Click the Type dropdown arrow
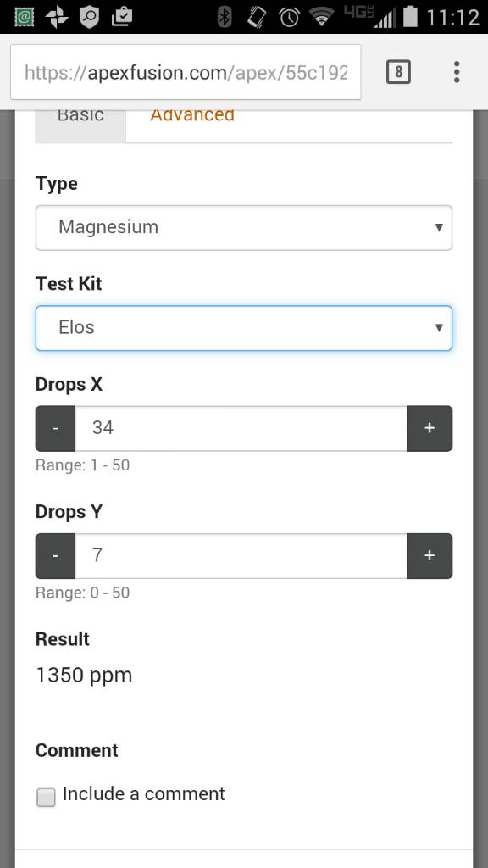Screen dimensions: 488x868 coord(439,227)
